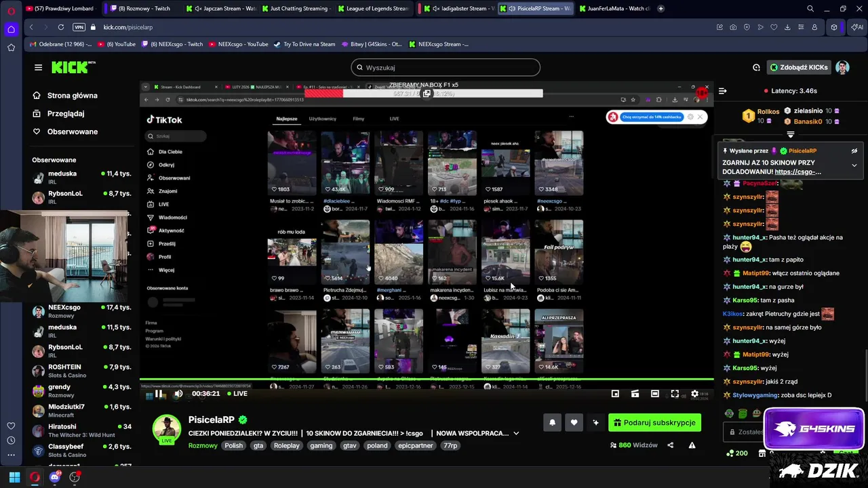Viewport: 868px width, 488px height.
Task: Open Opera tab search magnifier
Action: coord(810,8)
